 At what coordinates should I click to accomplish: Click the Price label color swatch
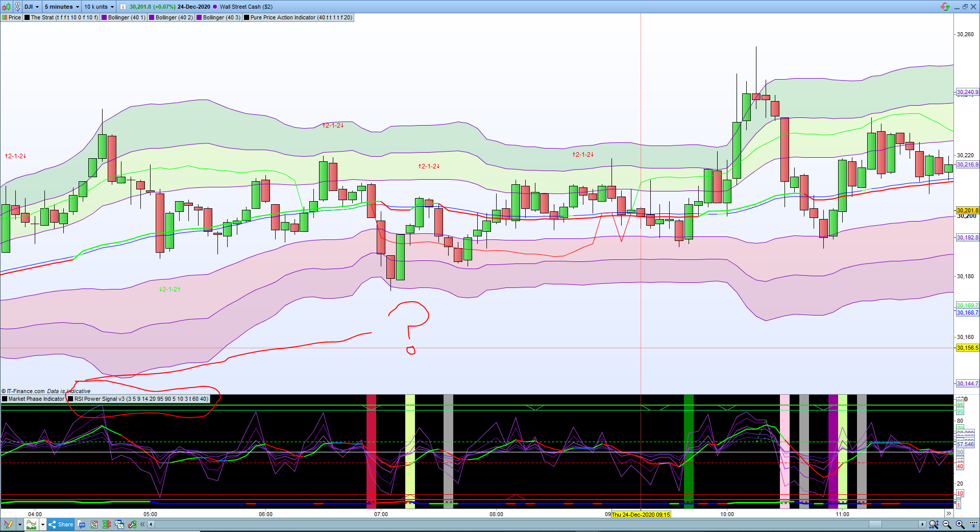point(5,17)
